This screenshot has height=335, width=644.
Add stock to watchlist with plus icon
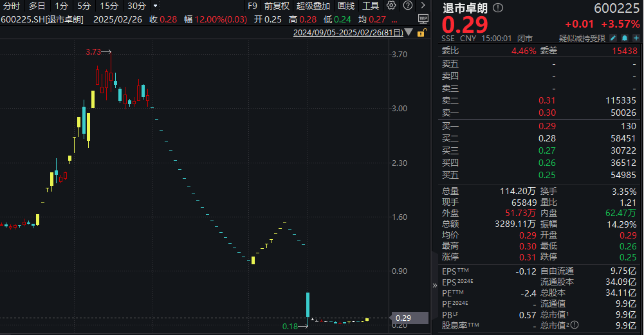pos(636,38)
